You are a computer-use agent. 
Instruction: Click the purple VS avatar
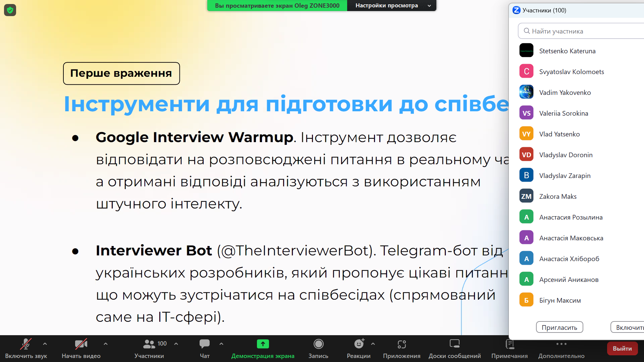[526, 113]
